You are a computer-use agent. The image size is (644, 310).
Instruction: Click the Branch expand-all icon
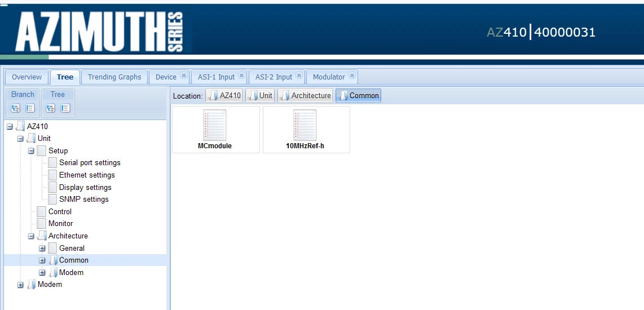(x=16, y=108)
